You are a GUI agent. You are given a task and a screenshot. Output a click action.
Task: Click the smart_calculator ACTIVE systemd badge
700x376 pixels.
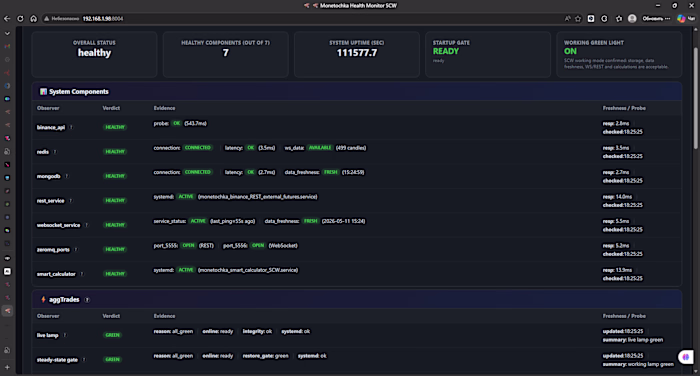[186, 270]
